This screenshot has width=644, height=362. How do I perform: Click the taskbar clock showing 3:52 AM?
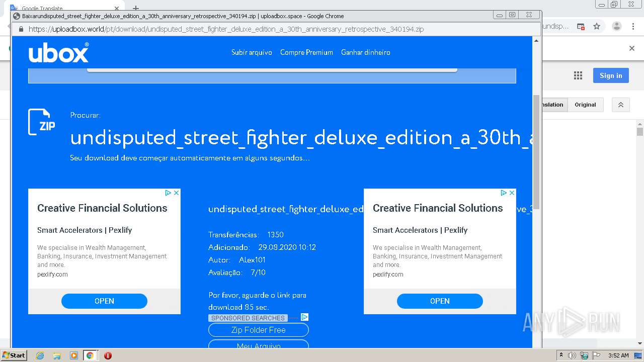coord(618,355)
